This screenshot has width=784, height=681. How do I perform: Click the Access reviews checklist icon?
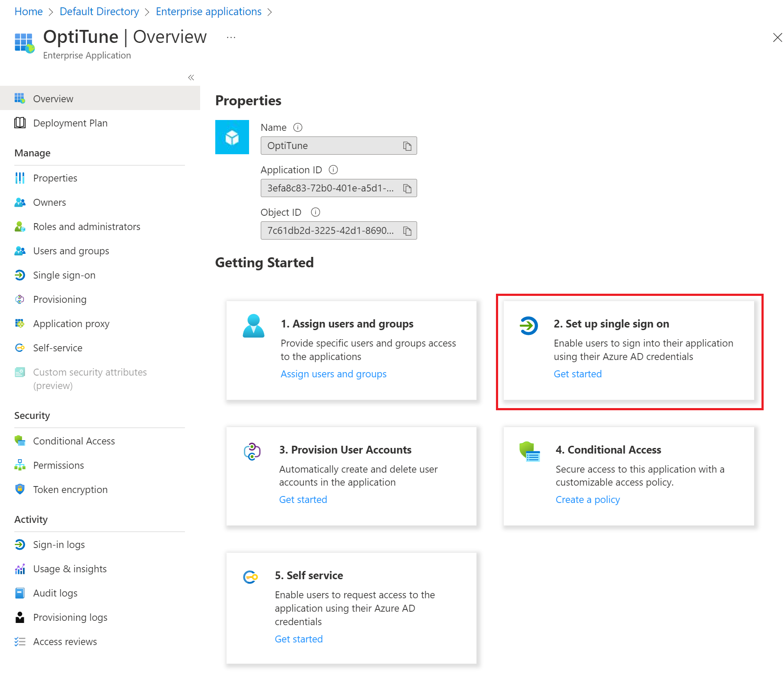20,641
